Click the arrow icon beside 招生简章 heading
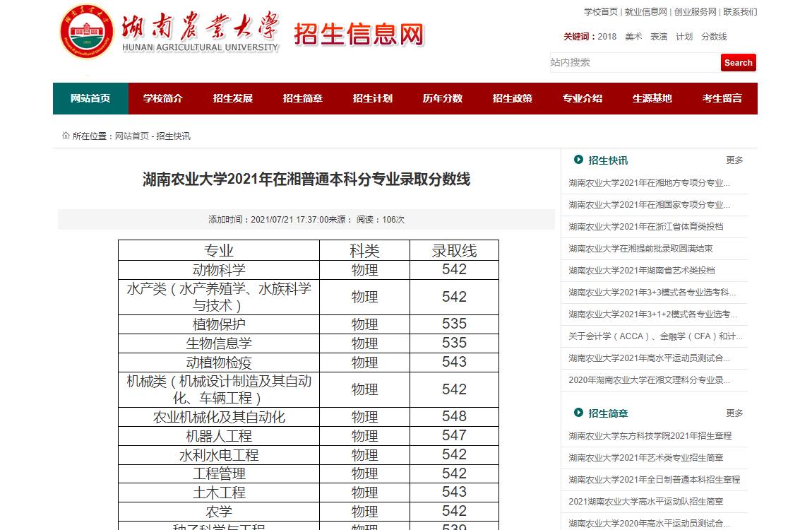812x530 pixels. coord(578,413)
